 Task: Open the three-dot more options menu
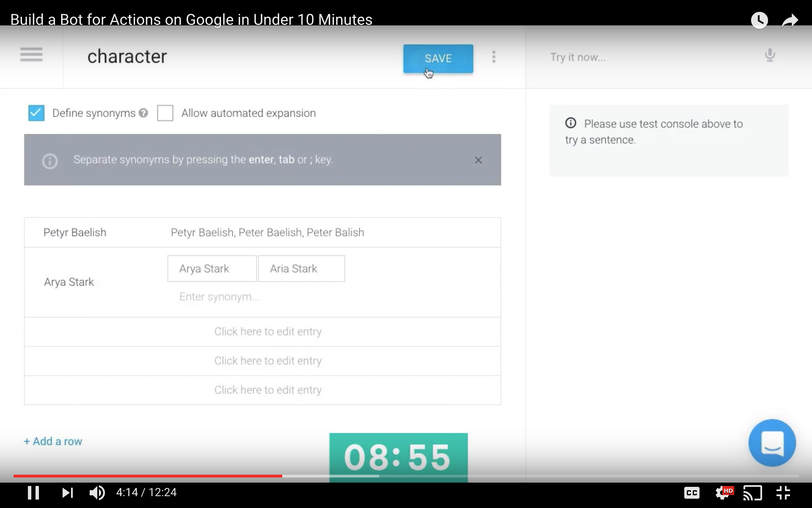pyautogui.click(x=494, y=57)
